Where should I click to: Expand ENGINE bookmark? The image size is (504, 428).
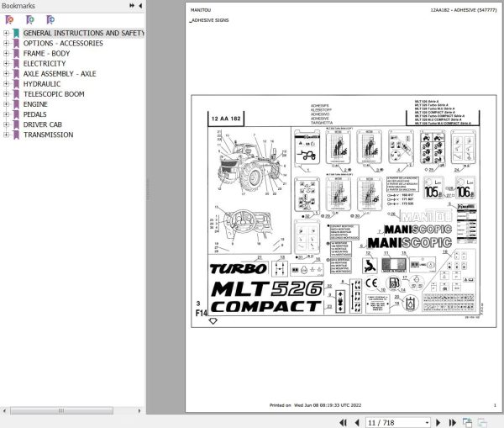(6, 104)
